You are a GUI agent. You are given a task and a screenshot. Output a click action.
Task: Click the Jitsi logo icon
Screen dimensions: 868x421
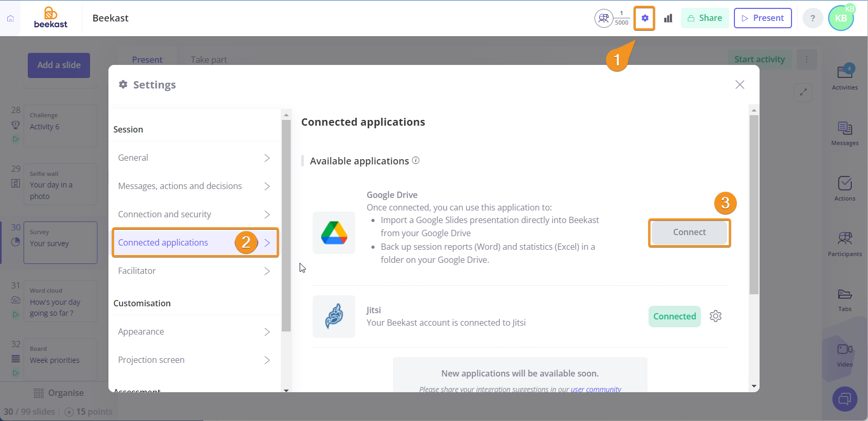334,316
